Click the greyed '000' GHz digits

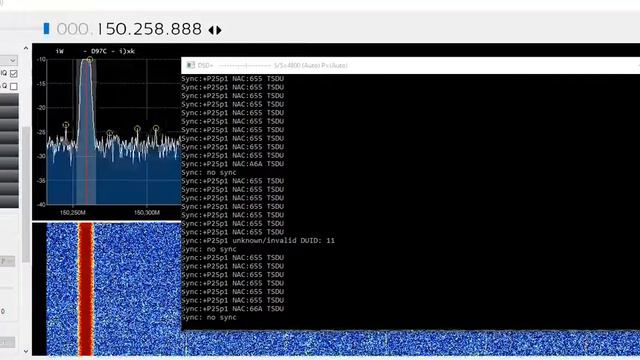72,29
